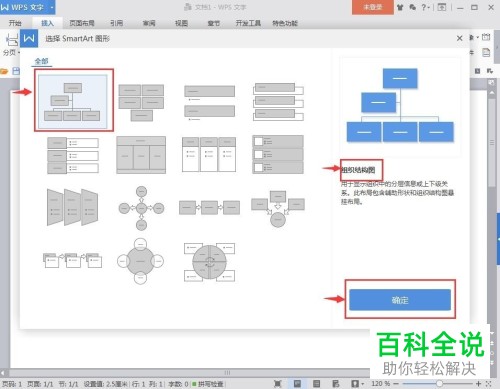Image resolution: width=500 pixels, height=389 pixels.
Task: Choose the trapezoid list SmartArt layout
Action: [x=72, y=207]
